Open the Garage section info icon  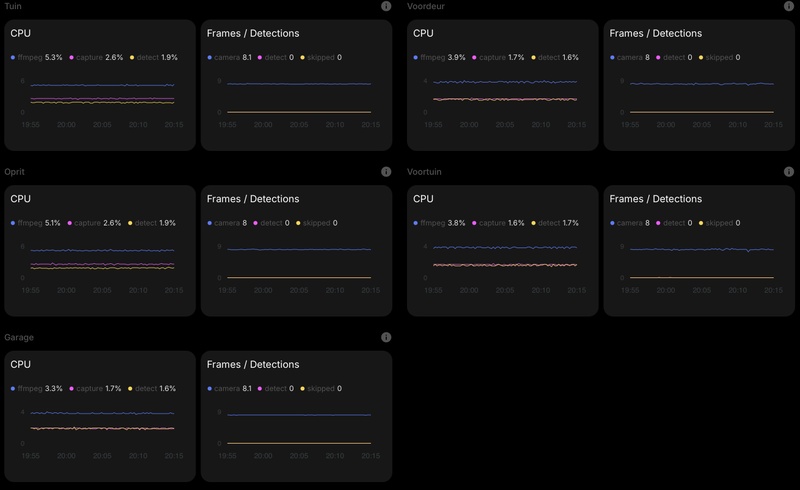[386, 338]
